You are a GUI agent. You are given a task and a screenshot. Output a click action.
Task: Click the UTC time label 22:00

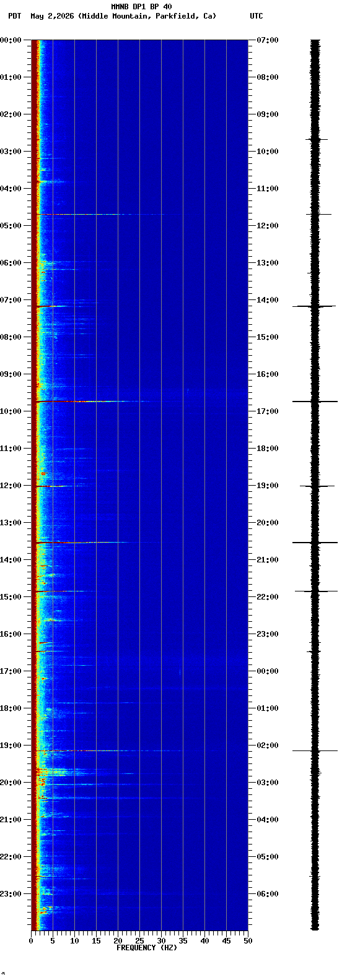(x=268, y=597)
